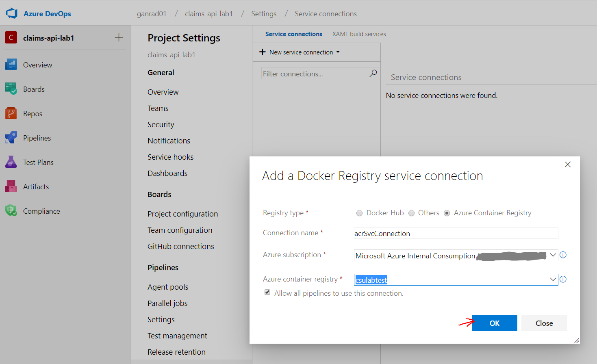Open the Compliance shield icon

tap(11, 211)
